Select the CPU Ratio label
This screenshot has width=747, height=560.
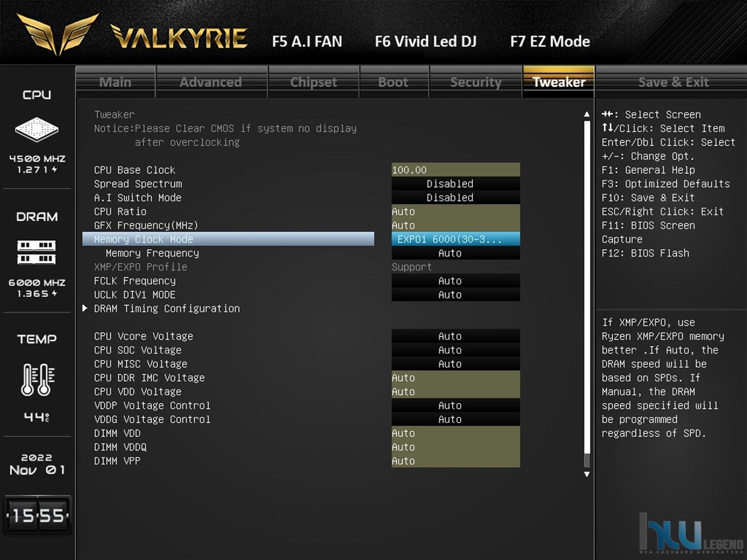tap(120, 211)
